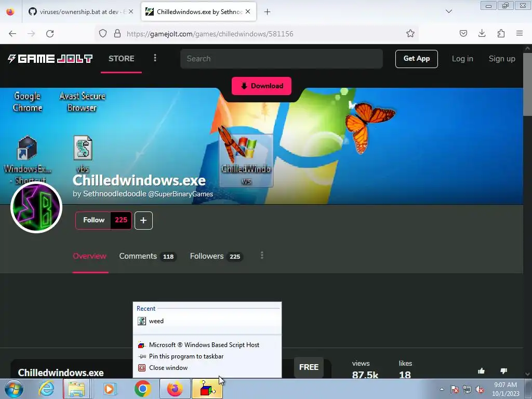Launch Internet Explorer from the taskbar
This screenshot has height=399, width=532.
(x=46, y=389)
